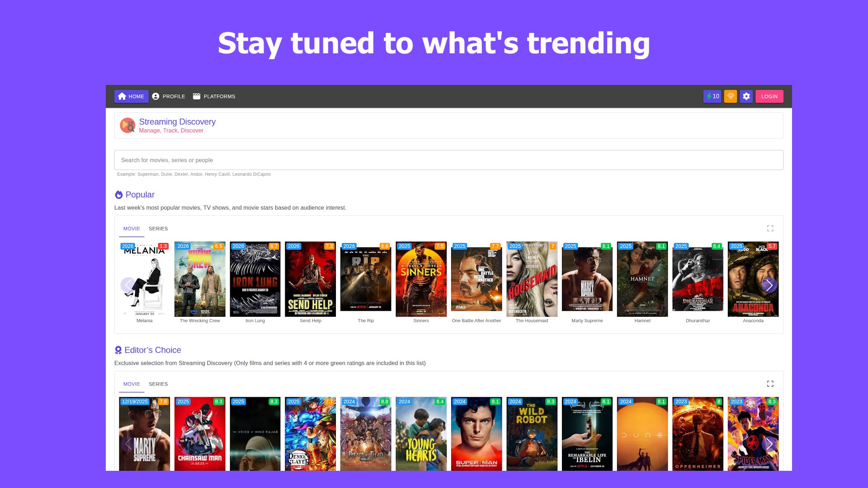This screenshot has width=868, height=488.
Task: Open settings via the gear icon
Action: pos(746,96)
